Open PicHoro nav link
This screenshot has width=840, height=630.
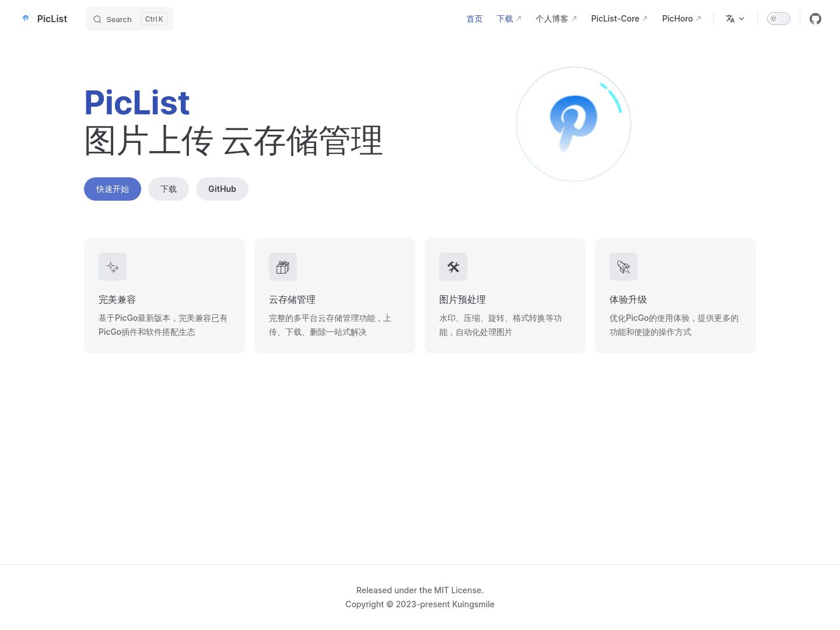coord(681,19)
